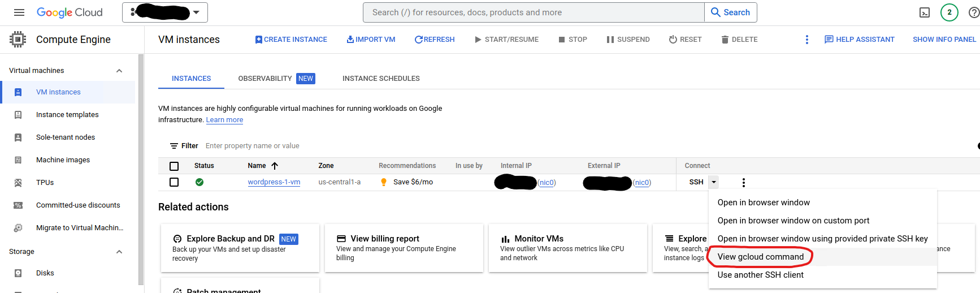Select View gcloud command menu option
Image resolution: width=980 pixels, height=293 pixels.
[760, 257]
